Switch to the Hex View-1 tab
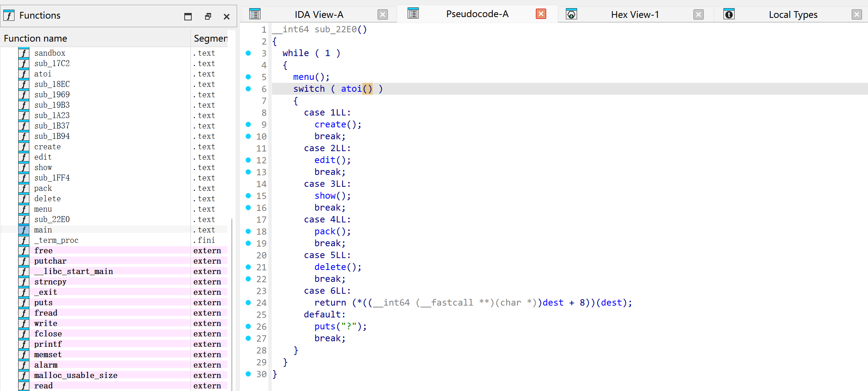 click(x=635, y=14)
